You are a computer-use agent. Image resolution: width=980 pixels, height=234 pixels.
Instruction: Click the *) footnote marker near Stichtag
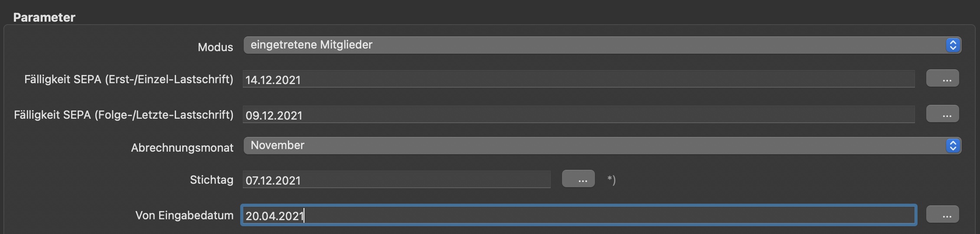click(611, 179)
